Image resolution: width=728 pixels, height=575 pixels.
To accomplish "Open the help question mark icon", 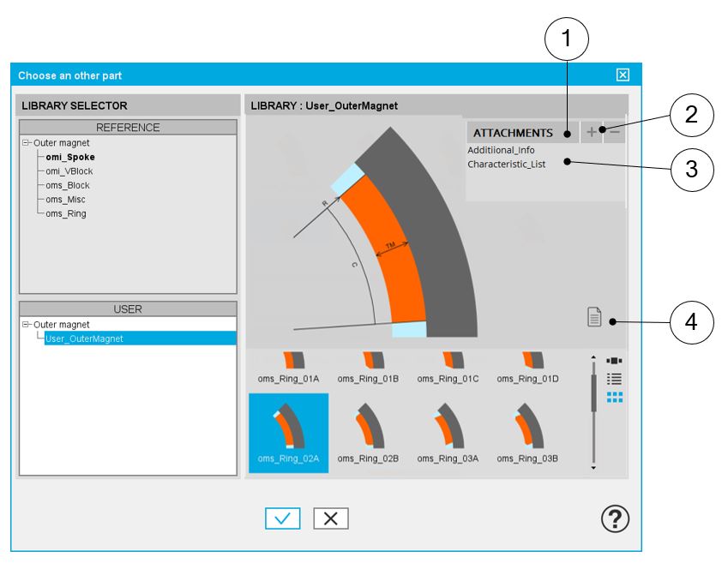I will click(x=615, y=518).
